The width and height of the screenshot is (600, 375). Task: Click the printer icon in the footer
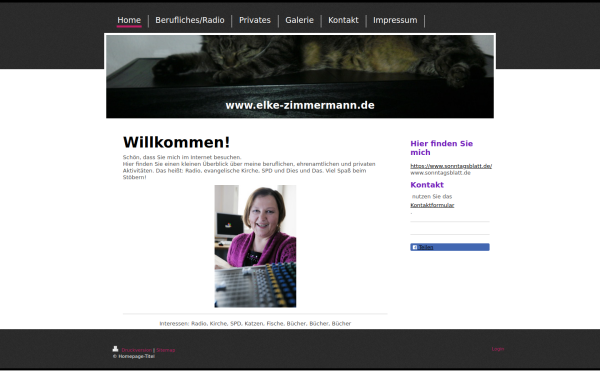click(x=115, y=349)
